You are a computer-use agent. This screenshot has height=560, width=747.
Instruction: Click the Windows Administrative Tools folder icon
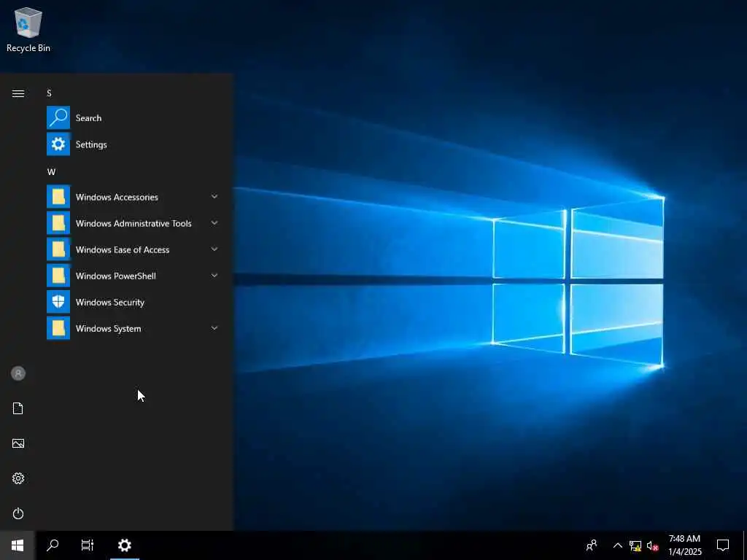58,223
